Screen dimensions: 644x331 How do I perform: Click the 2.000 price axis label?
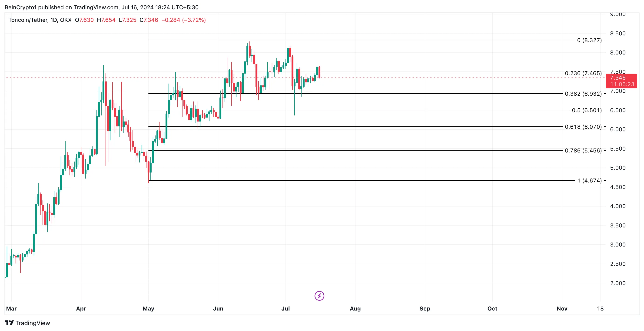point(618,283)
